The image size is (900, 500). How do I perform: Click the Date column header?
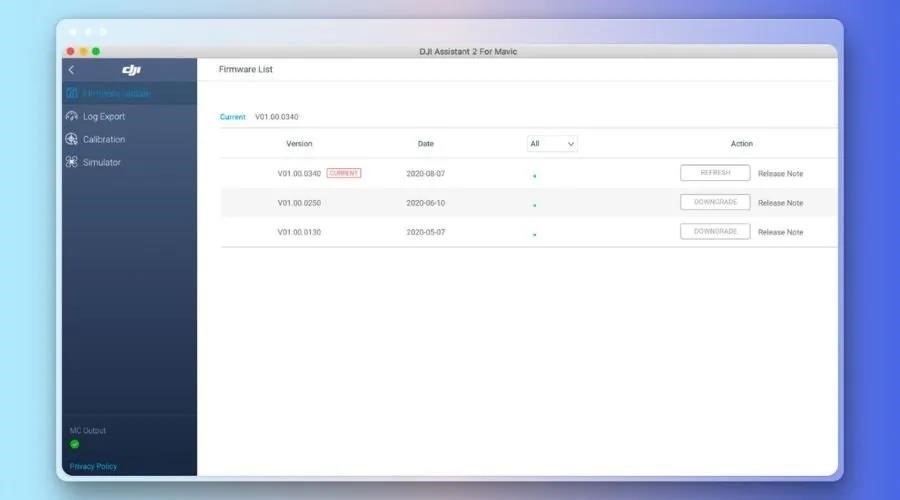click(425, 144)
